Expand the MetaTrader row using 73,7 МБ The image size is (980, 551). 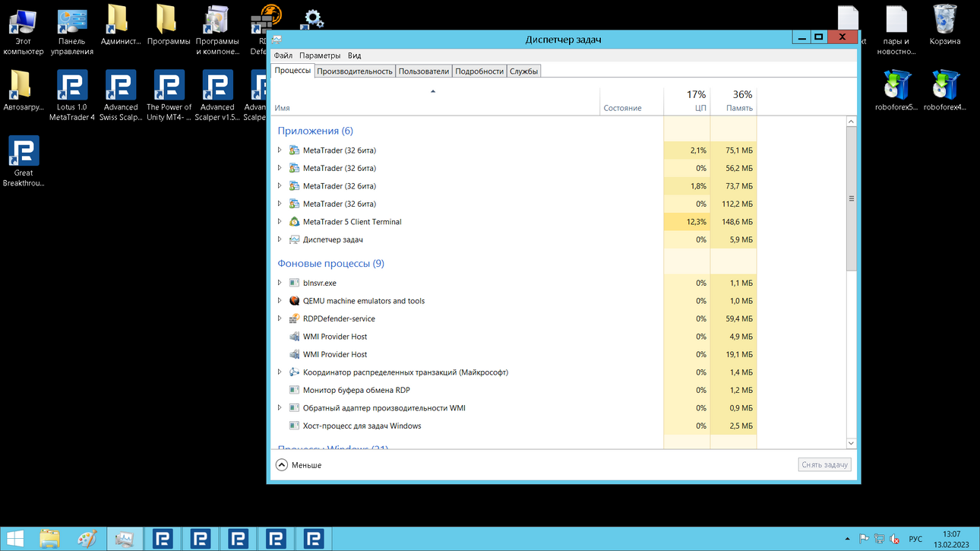280,186
